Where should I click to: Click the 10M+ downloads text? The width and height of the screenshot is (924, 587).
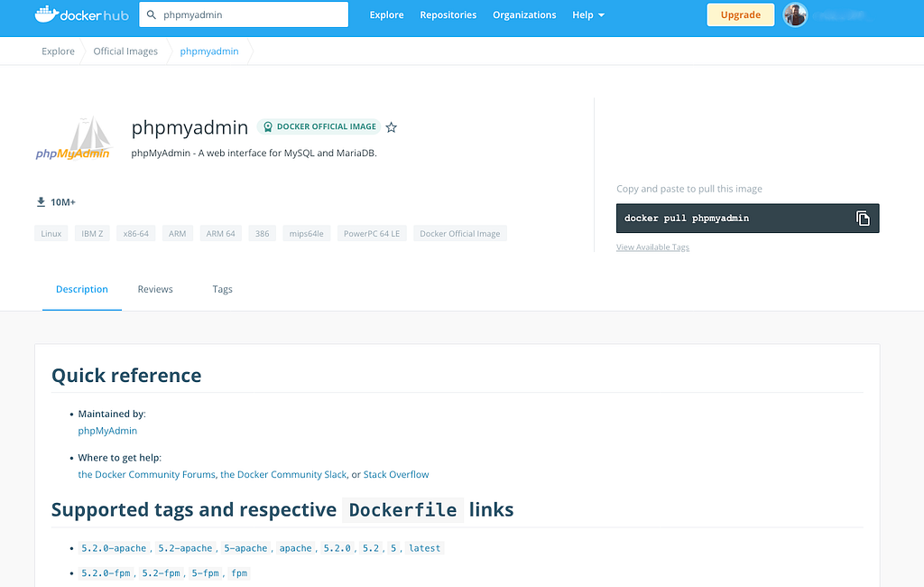[x=63, y=202]
